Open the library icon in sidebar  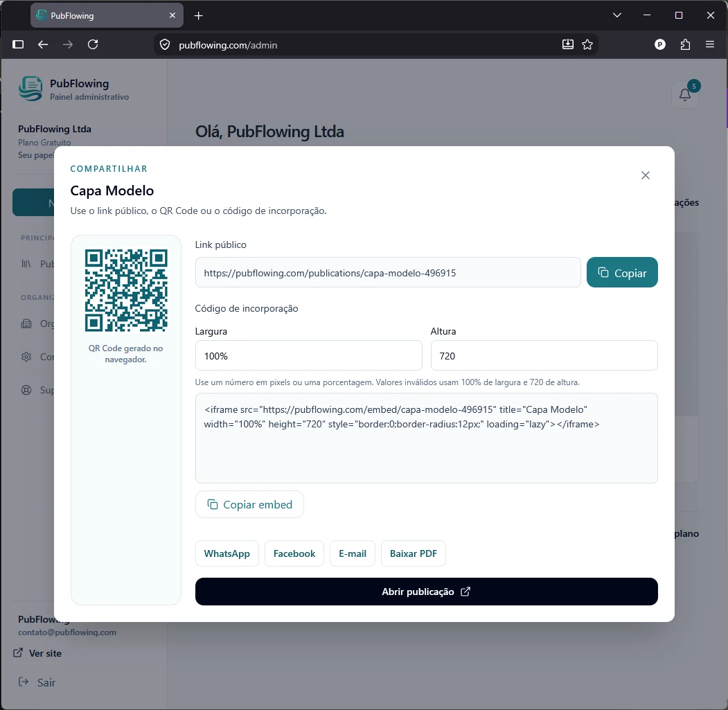(26, 264)
